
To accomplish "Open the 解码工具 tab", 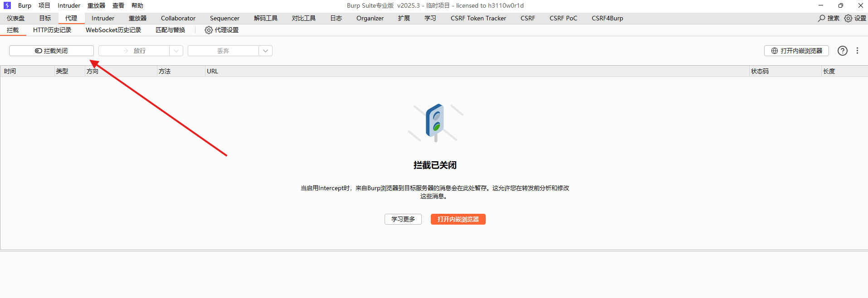I will tap(266, 18).
